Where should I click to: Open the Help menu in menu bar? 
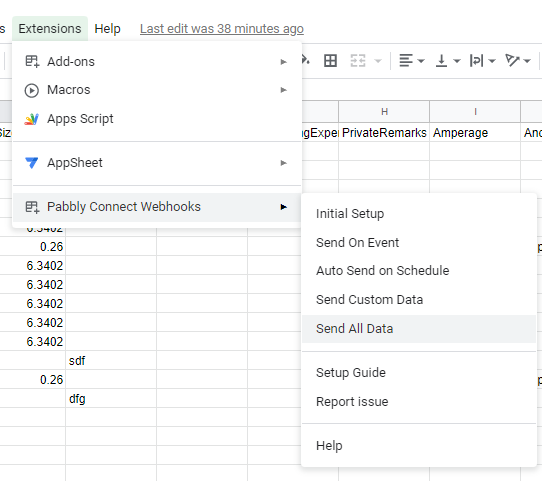tap(108, 29)
